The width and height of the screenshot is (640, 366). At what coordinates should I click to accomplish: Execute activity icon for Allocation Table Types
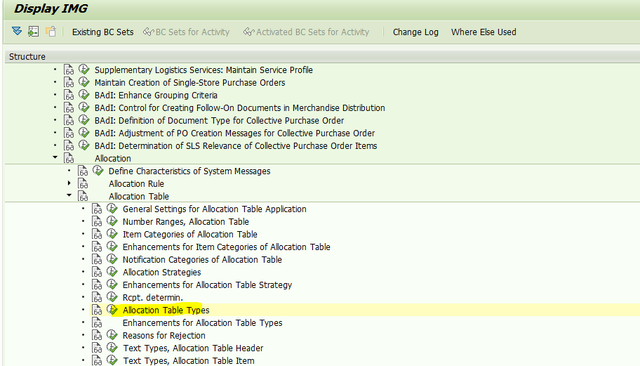[112, 310]
